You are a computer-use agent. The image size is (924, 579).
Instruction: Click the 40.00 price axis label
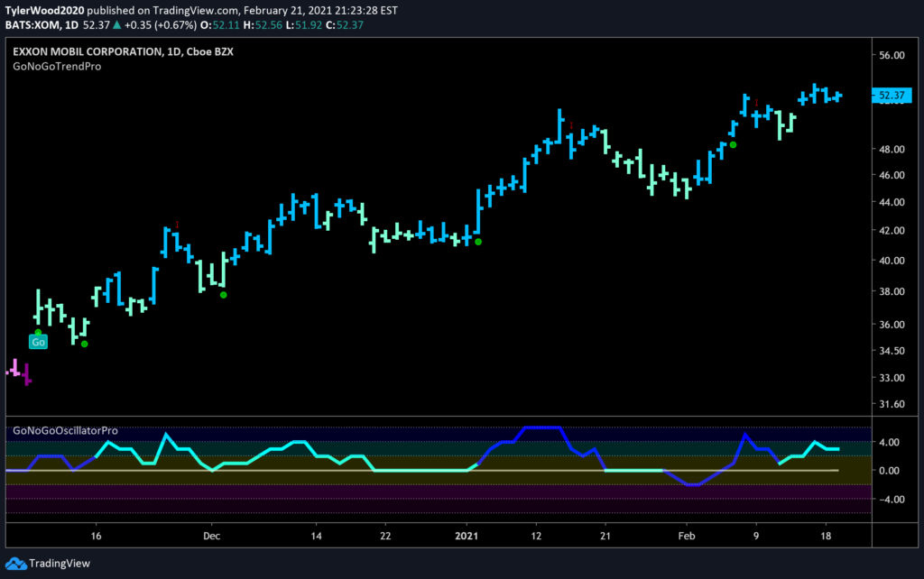891,261
